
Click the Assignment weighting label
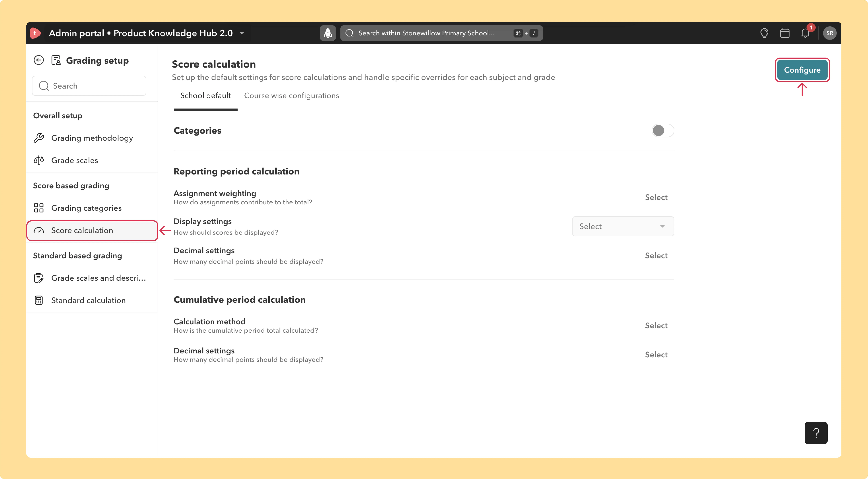point(215,193)
